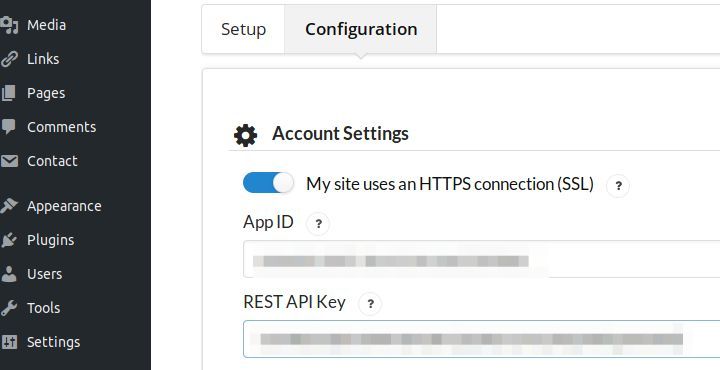The image size is (720, 370).
Task: Select the Configuration tab
Action: pos(361,29)
